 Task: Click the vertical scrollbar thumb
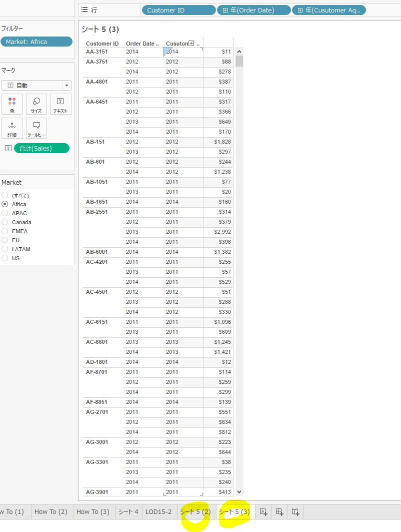pos(239,61)
